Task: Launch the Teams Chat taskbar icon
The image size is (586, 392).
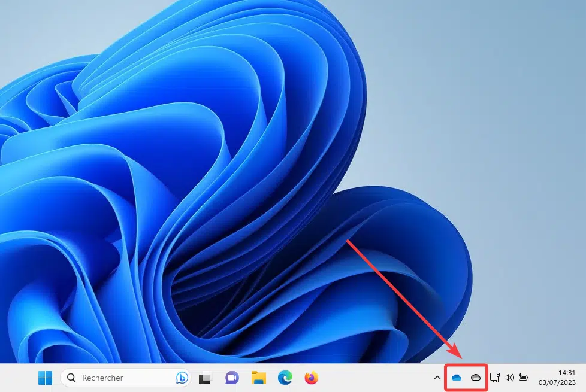Action: point(232,378)
